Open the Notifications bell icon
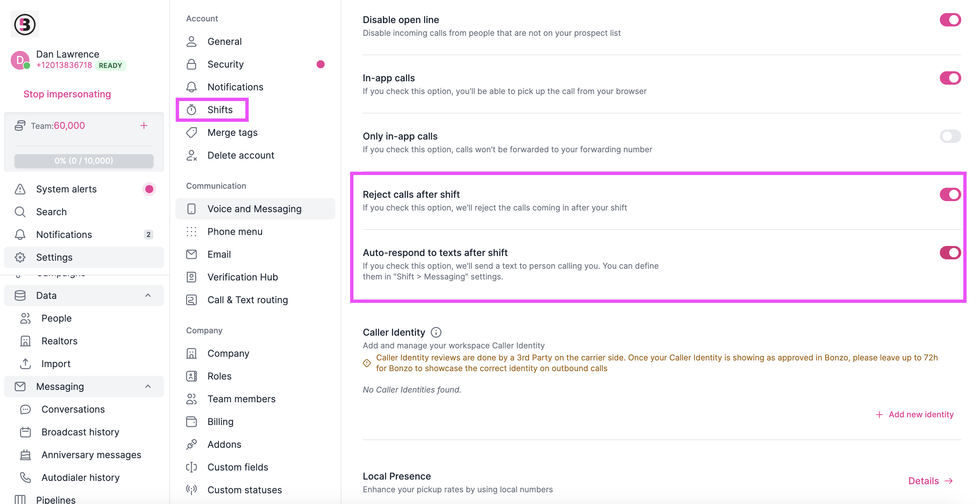 [20, 234]
